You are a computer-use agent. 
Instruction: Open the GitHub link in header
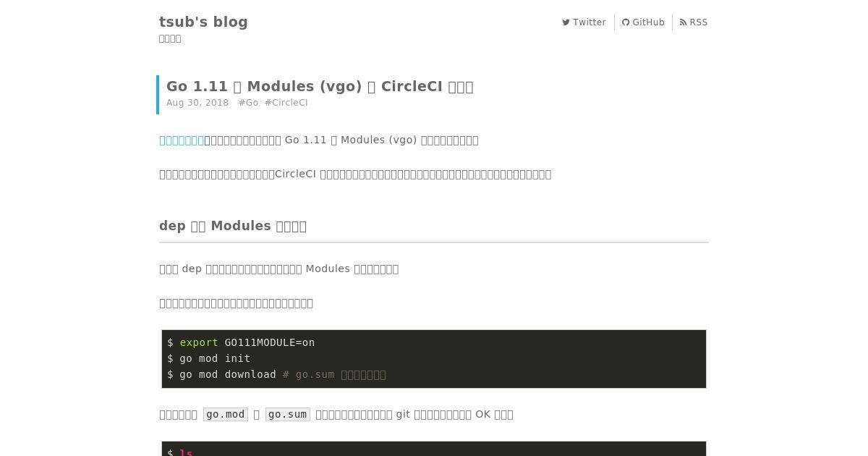643,22
